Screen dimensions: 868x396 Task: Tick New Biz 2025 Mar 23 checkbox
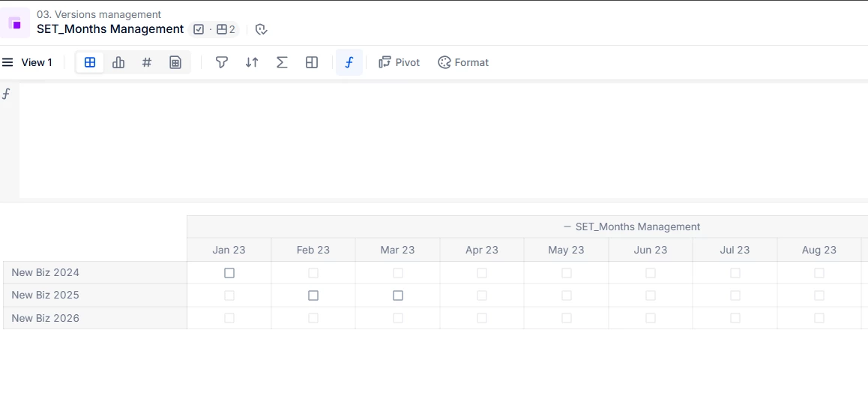click(398, 295)
